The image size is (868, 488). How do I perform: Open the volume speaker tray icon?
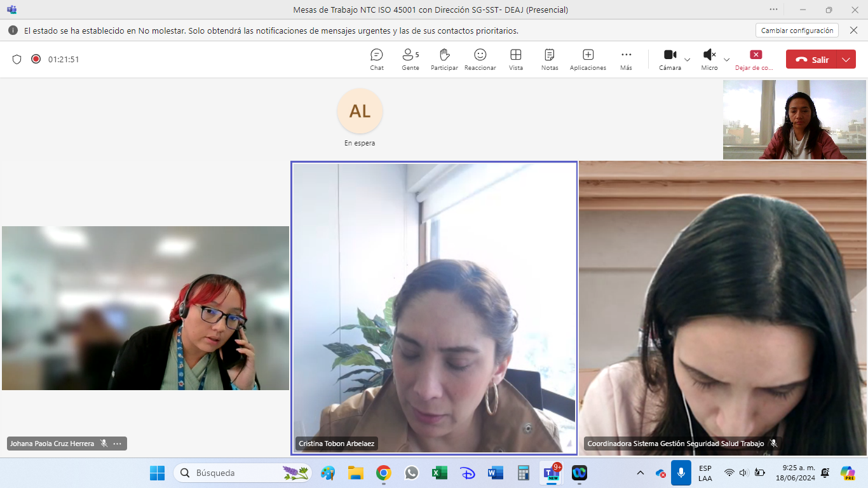pos(743,473)
